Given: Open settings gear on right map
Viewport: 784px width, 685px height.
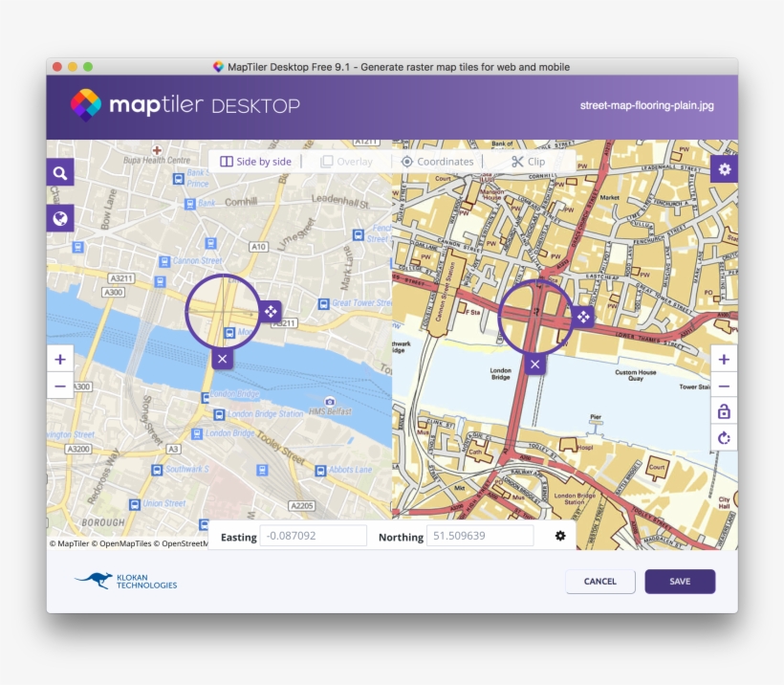Looking at the screenshot, I should [x=724, y=169].
